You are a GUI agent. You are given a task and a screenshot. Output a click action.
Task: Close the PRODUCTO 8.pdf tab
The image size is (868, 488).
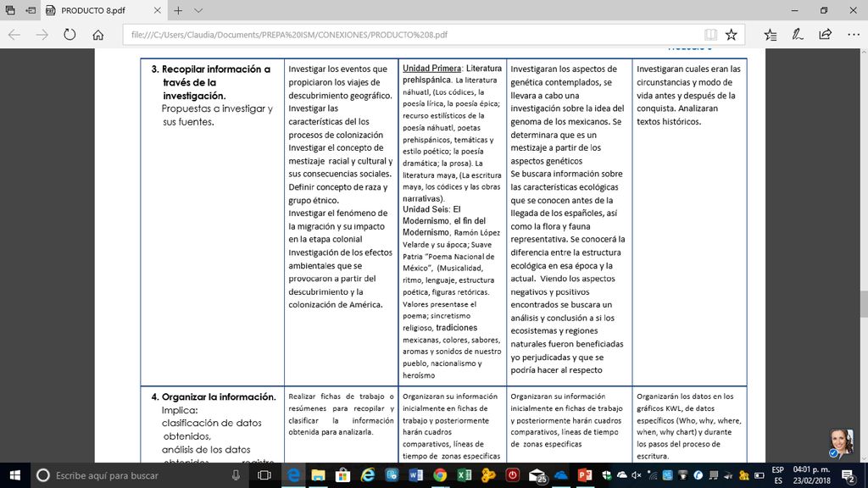pos(157,10)
